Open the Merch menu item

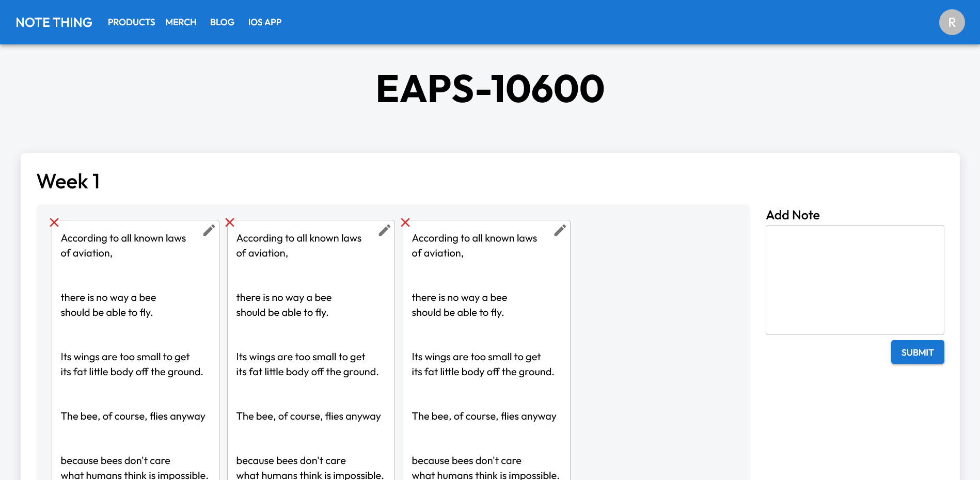tap(181, 22)
